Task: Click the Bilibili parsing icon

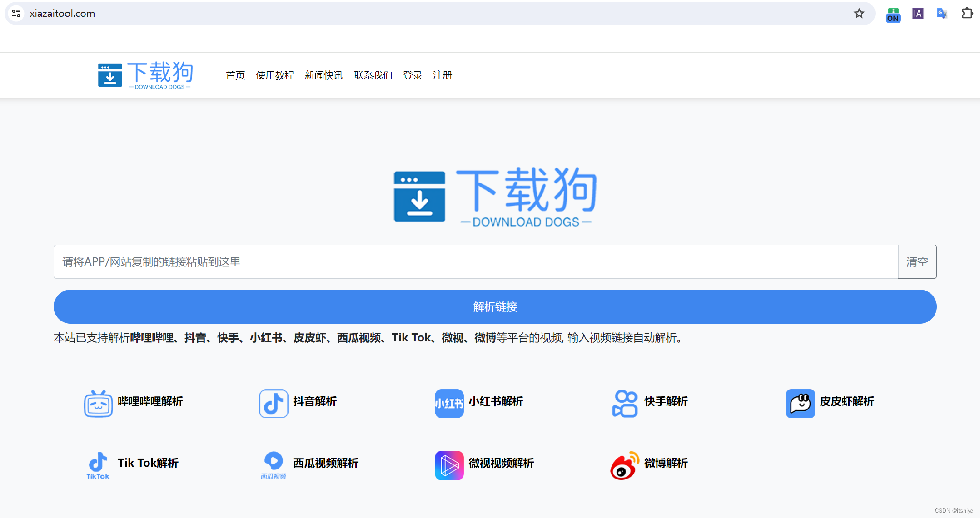Action: pyautogui.click(x=98, y=403)
